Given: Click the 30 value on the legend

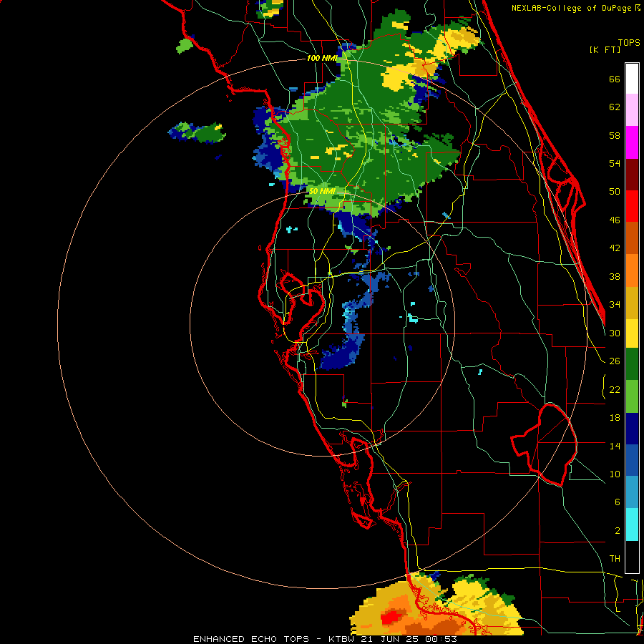Looking at the screenshot, I should 615,333.
